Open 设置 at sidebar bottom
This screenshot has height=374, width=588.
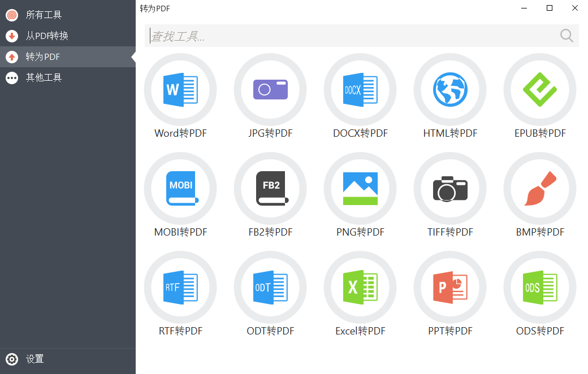[x=68, y=359]
